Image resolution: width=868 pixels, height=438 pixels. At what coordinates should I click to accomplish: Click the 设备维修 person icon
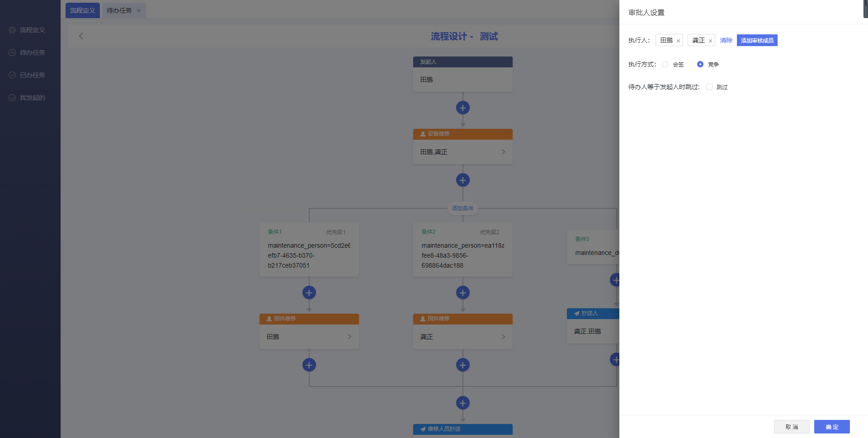423,134
